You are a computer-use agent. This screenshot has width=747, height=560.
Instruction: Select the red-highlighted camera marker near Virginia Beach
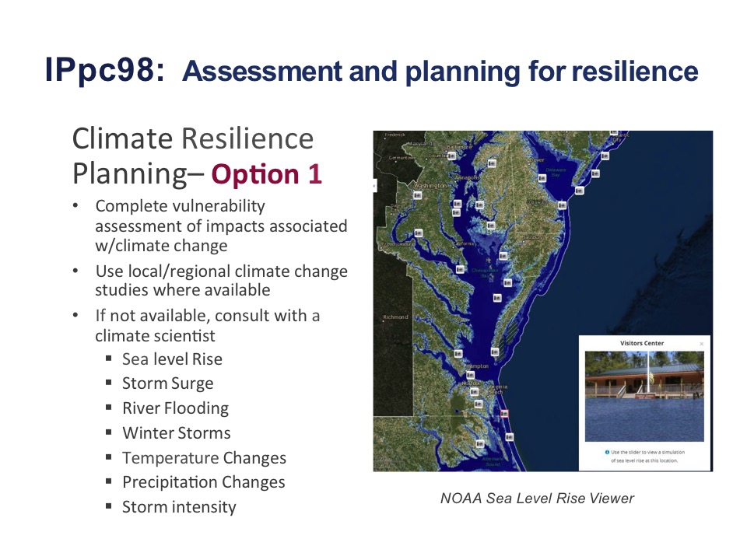[504, 413]
